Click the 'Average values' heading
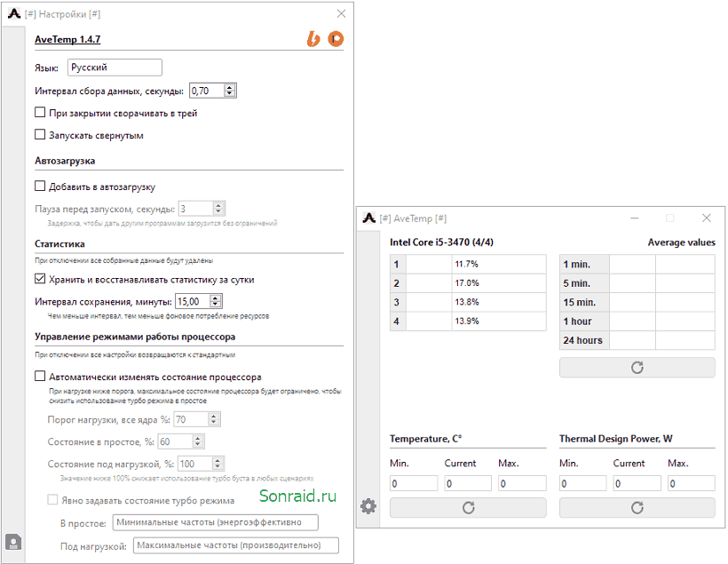The height and width of the screenshot is (564, 728). pos(681,242)
